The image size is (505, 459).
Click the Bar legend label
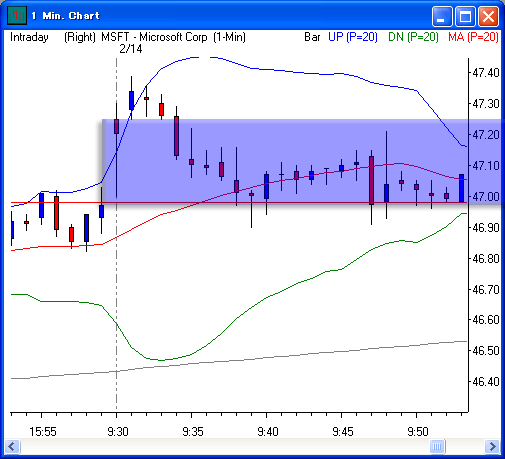pyautogui.click(x=312, y=37)
